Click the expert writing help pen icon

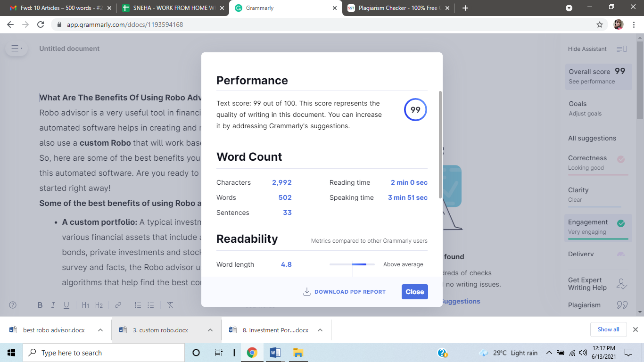pyautogui.click(x=622, y=284)
